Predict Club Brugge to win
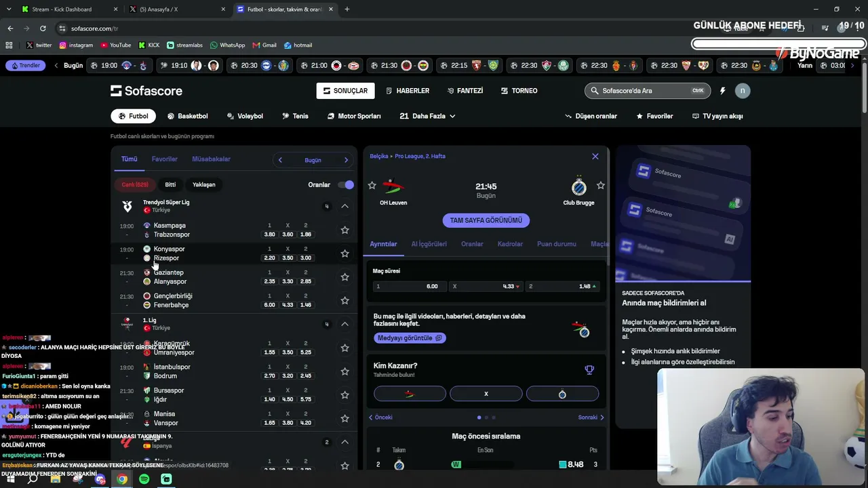 pos(562,394)
